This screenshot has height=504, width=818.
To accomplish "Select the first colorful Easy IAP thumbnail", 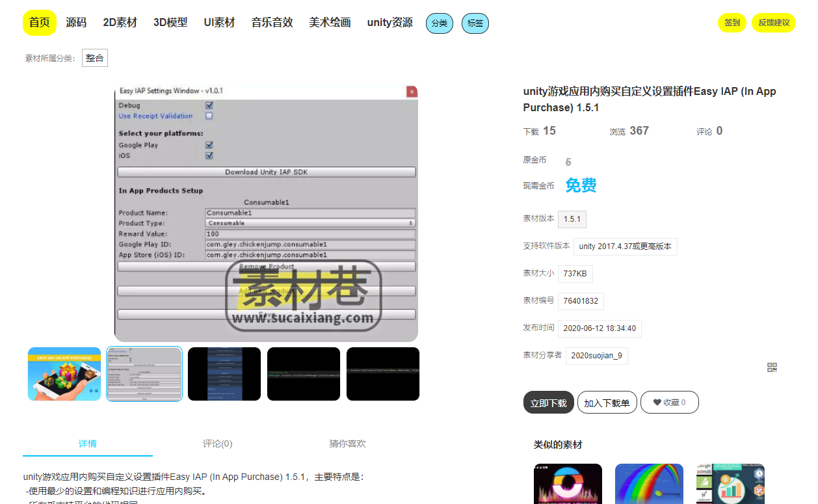I will (x=64, y=374).
